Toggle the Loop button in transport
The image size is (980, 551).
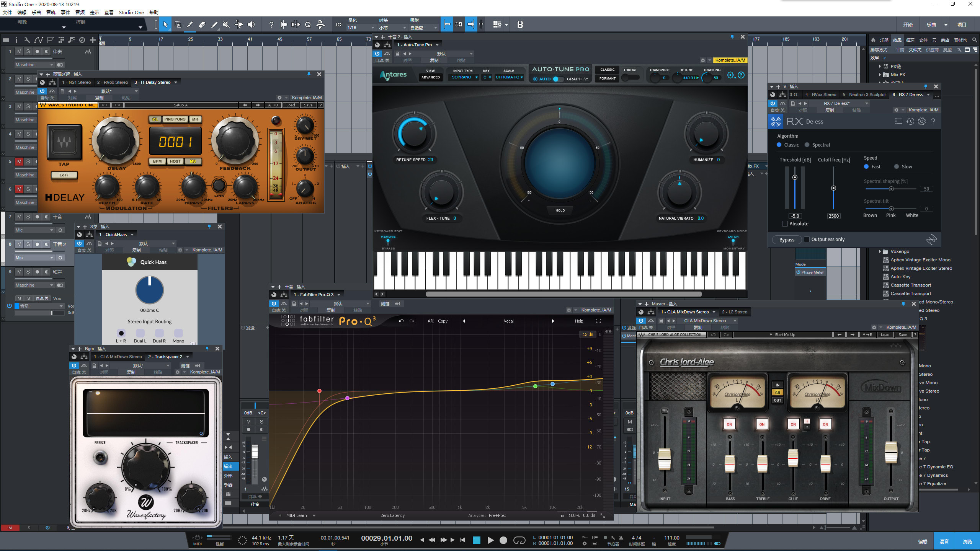click(519, 540)
